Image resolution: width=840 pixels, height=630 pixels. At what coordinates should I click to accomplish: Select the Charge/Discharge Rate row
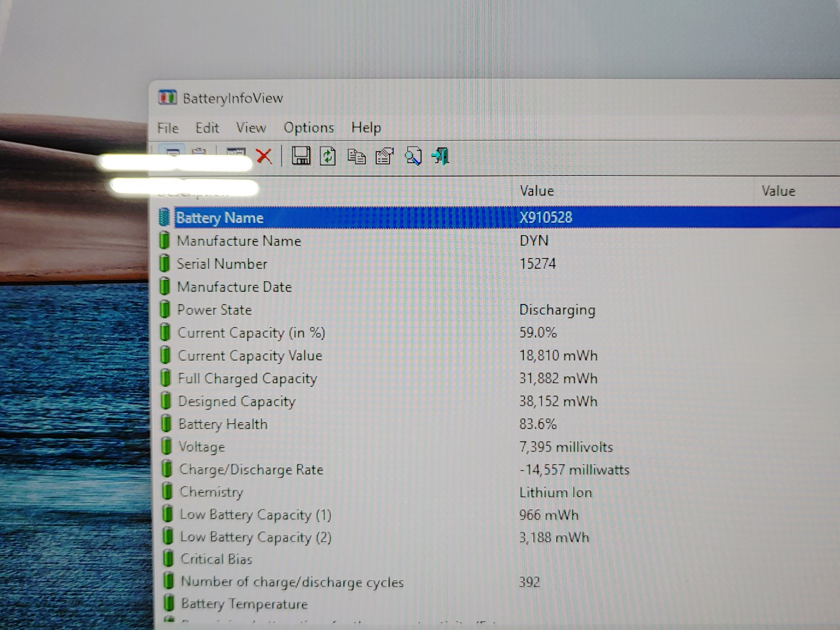pos(251,470)
